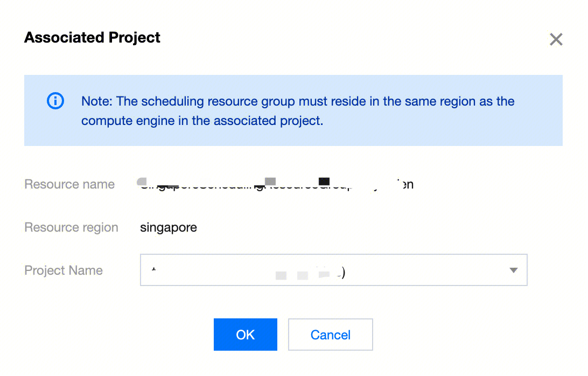Click the black redaction block
The height and width of the screenshot is (376, 588).
[324, 180]
